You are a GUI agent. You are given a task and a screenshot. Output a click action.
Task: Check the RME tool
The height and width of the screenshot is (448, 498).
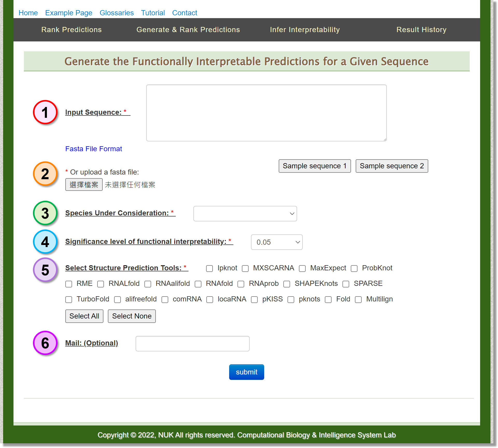pos(69,284)
